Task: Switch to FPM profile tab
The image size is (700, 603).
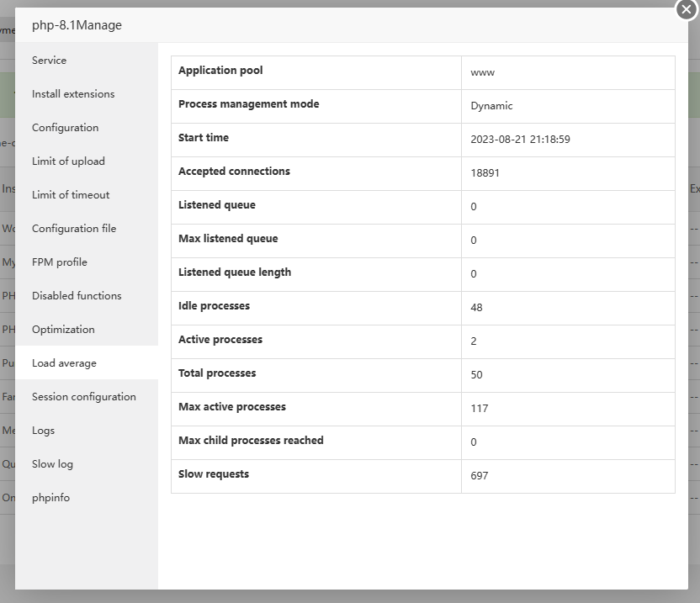Action: click(60, 262)
